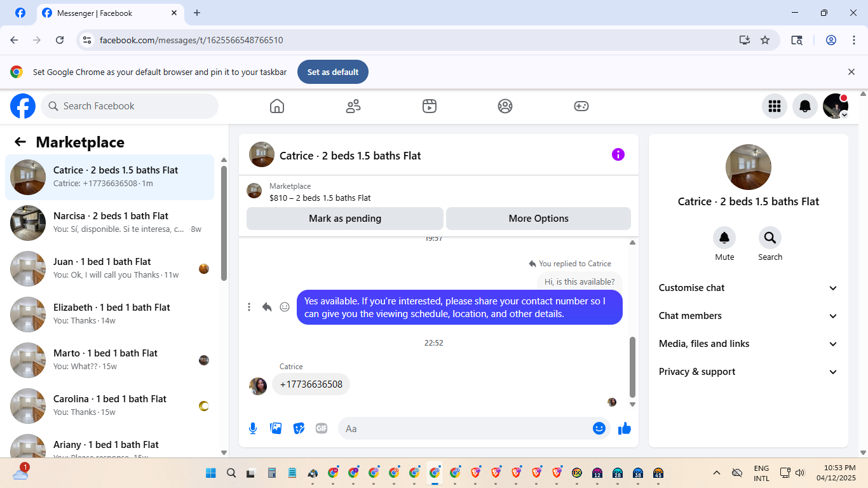
Task: Open a new browser tab
Action: pos(197,13)
